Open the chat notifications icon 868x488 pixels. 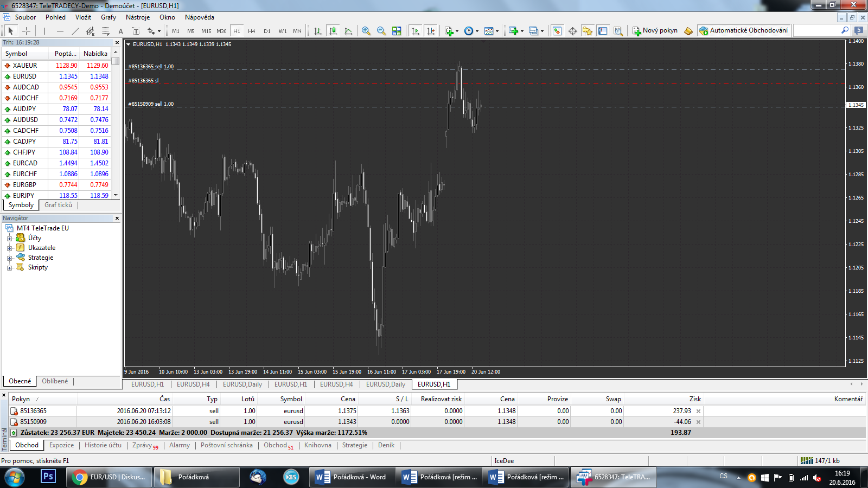point(859,30)
